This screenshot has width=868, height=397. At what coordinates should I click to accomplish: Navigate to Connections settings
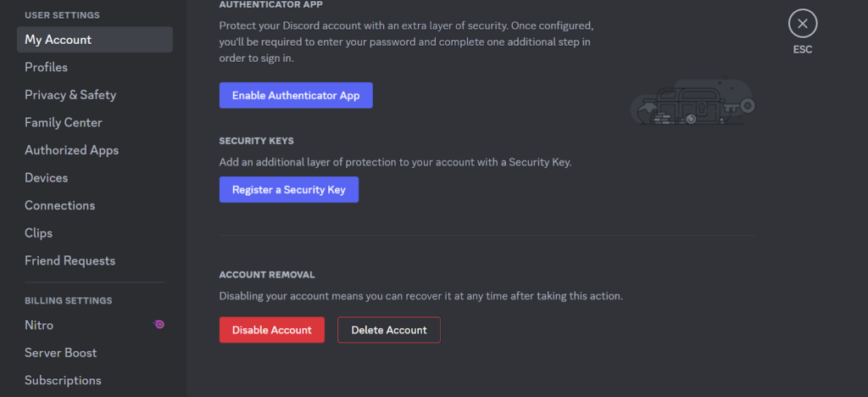[60, 205]
